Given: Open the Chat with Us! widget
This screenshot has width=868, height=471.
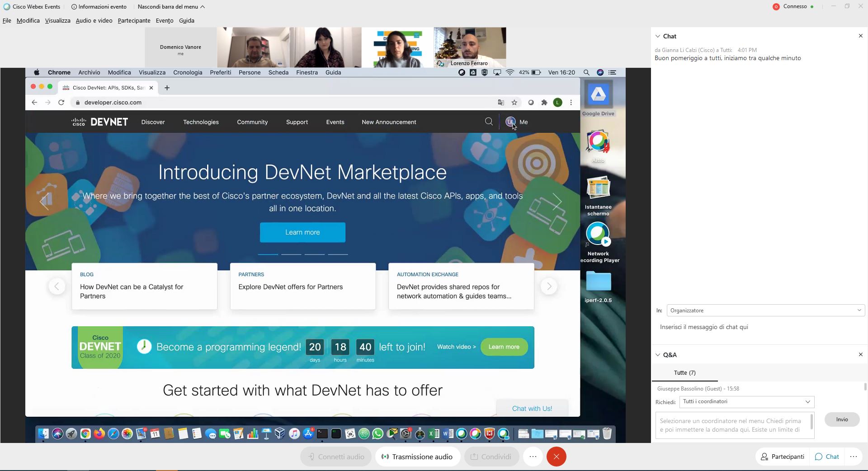Looking at the screenshot, I should (532, 409).
